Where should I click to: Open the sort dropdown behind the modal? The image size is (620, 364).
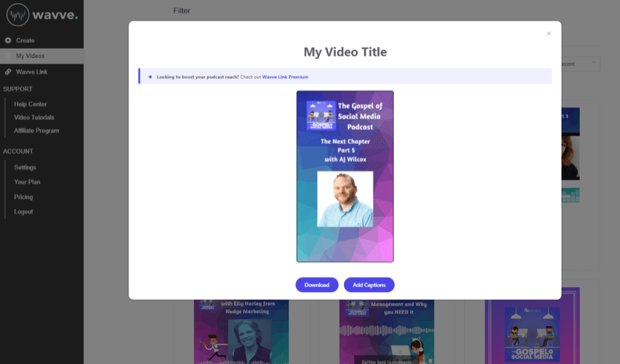click(x=580, y=64)
